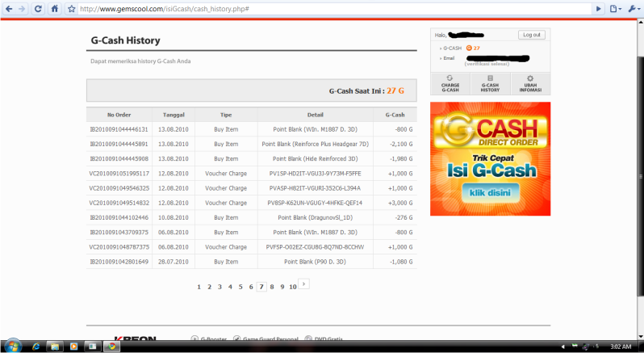
Task: Click the scrollbar down arrow
Action: [x=641, y=335]
